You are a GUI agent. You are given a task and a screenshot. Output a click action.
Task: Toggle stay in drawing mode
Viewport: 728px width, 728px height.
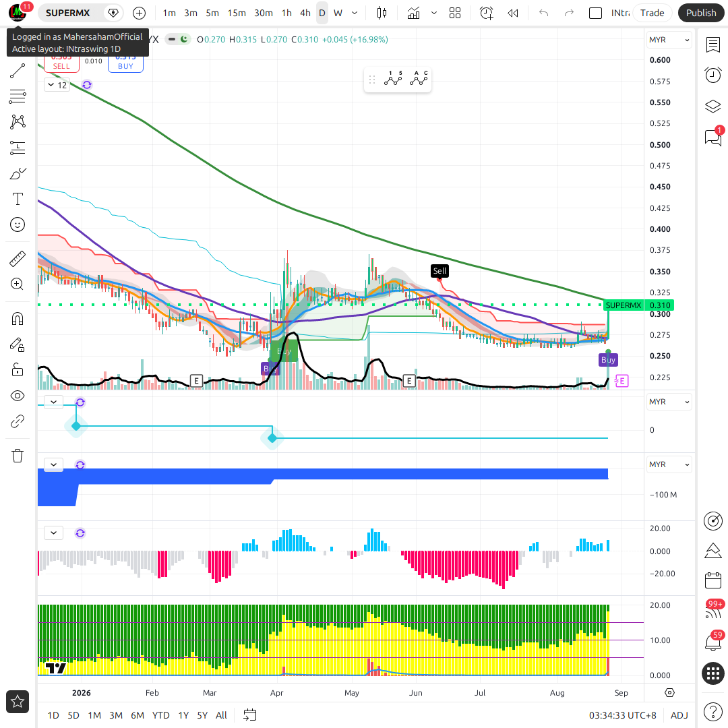coord(18,344)
